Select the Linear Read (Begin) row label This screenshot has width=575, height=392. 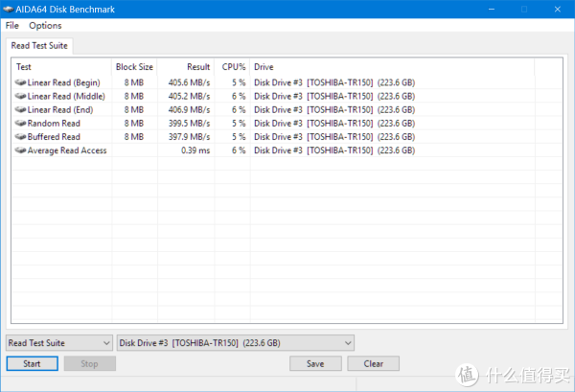64,82
